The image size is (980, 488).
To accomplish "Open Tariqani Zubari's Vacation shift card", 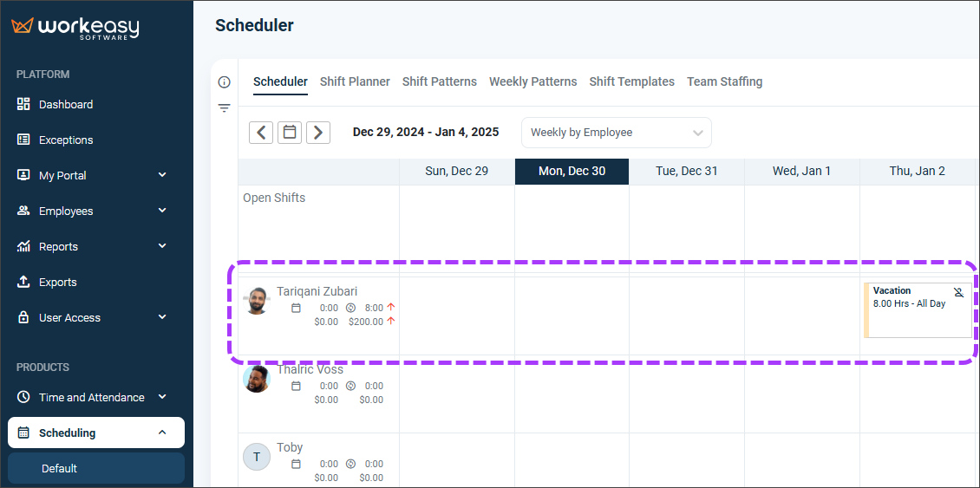I will (918, 310).
